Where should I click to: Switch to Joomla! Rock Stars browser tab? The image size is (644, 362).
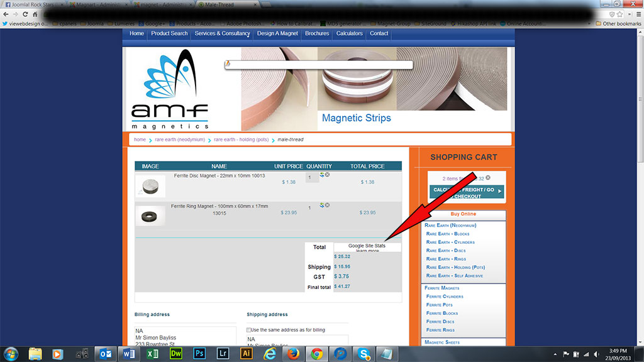click(x=33, y=4)
